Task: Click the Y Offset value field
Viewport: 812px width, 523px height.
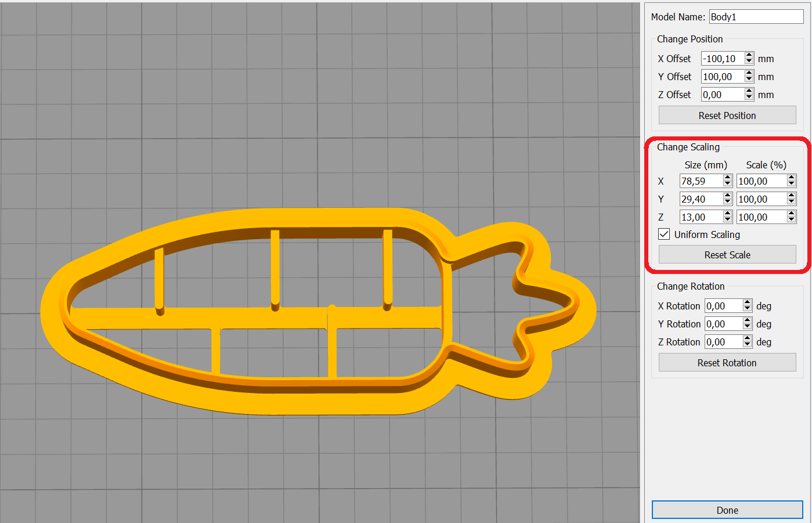Action: point(722,77)
